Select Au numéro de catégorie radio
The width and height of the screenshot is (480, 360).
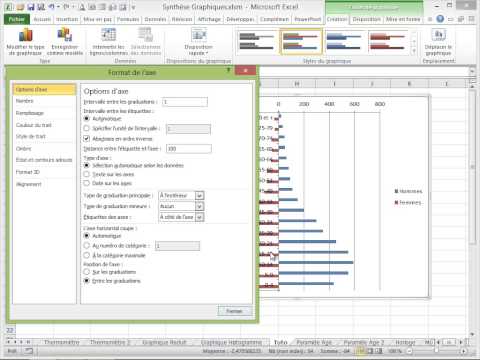pyautogui.click(x=87, y=246)
